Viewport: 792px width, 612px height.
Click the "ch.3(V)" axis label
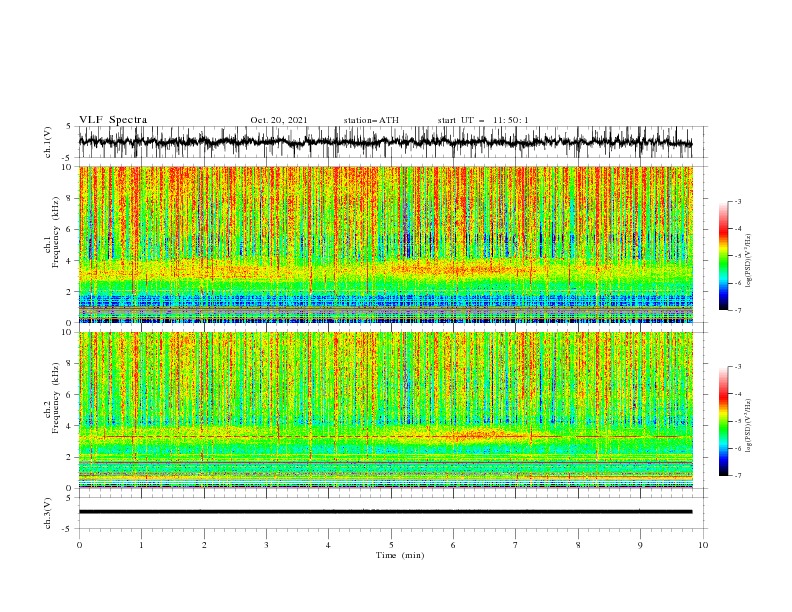click(x=48, y=513)
